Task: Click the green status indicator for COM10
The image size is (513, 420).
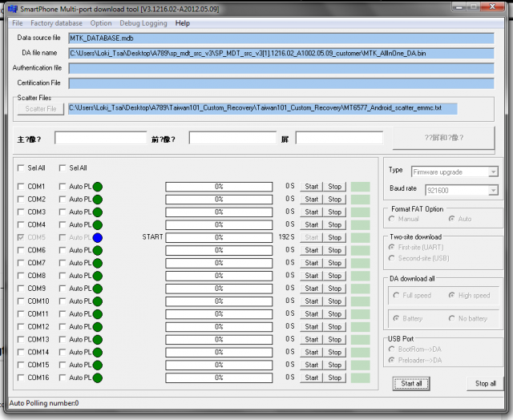Action: coord(98,301)
